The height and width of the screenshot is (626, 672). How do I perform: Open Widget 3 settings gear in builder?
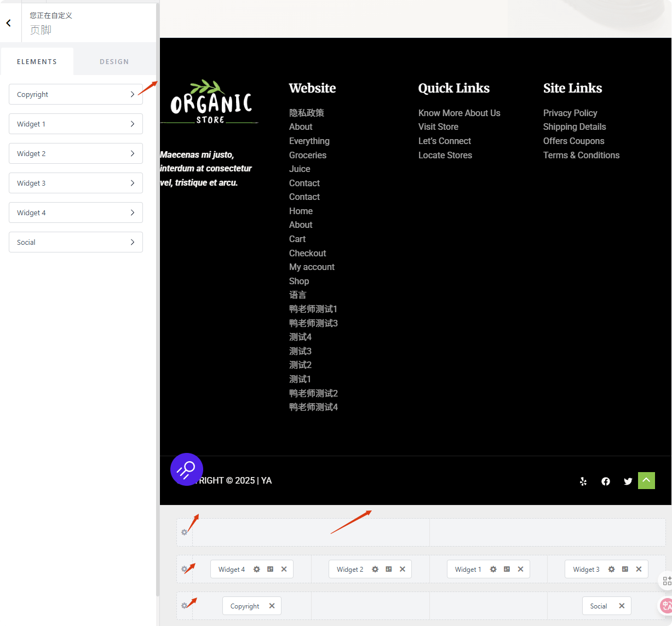click(611, 569)
